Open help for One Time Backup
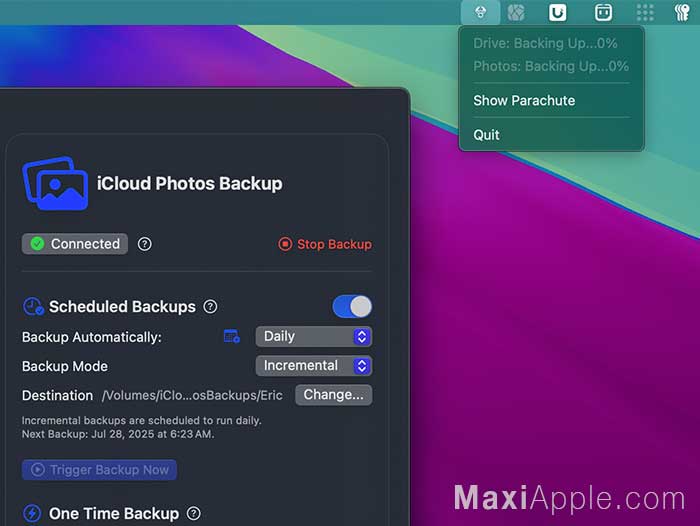The image size is (700, 526). pos(193,513)
